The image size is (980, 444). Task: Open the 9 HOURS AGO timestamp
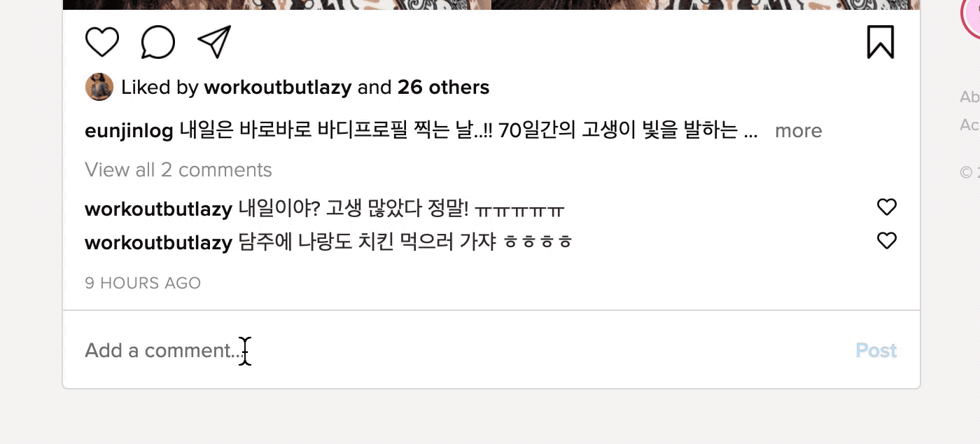143,283
